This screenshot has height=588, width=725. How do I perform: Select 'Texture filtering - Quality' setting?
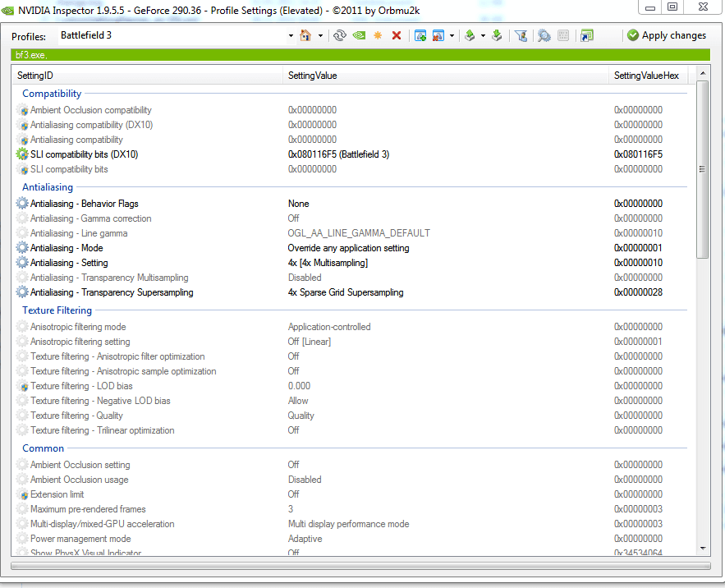point(76,416)
